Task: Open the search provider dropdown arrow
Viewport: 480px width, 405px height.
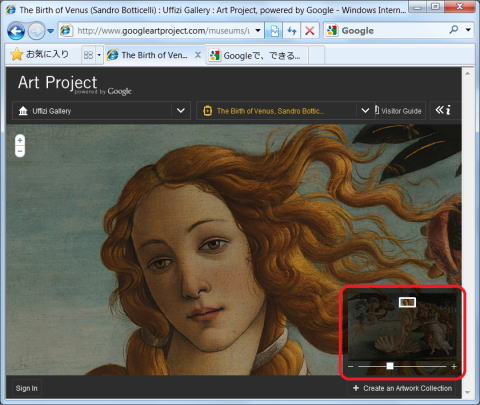Action: (x=468, y=30)
